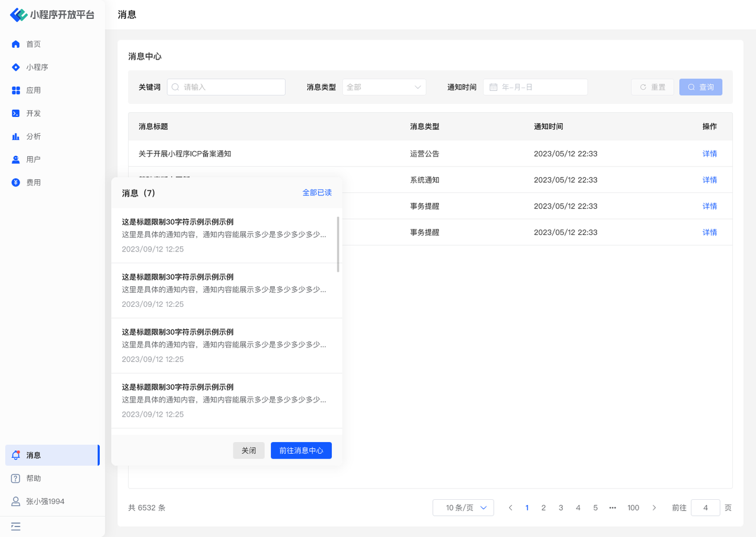Screen dimensions: 756x537
Task: Click the 应用 grid icon
Action: click(16, 90)
